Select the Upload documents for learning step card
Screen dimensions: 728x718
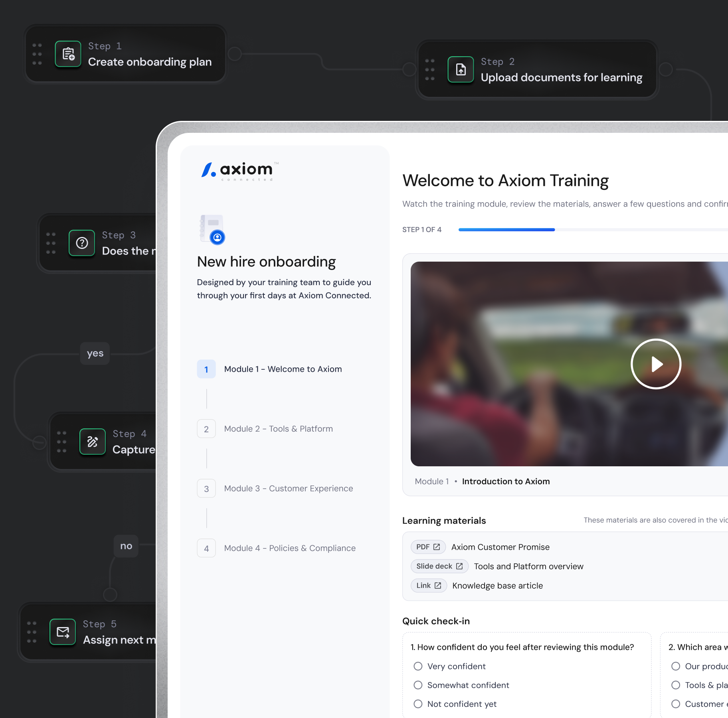(x=537, y=69)
